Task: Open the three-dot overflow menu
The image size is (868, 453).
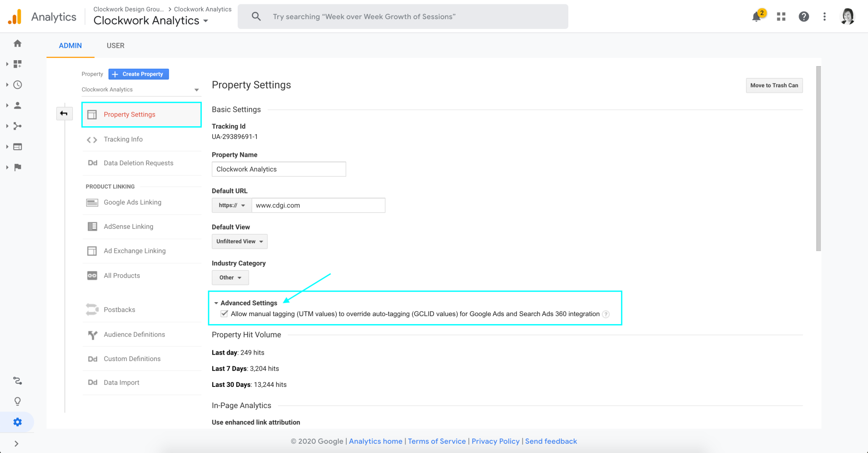Action: (824, 17)
